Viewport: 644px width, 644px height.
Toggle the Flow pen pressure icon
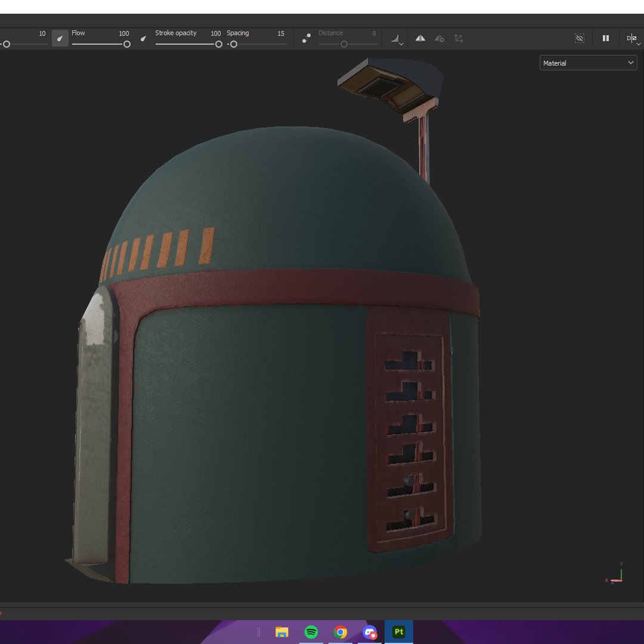click(60, 38)
